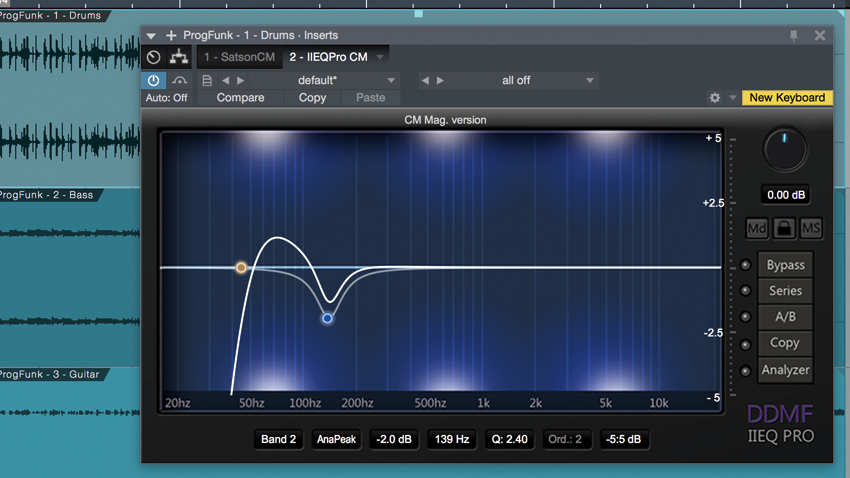Go to next preset beside default
Screen dimensions: 850x478
241,80
